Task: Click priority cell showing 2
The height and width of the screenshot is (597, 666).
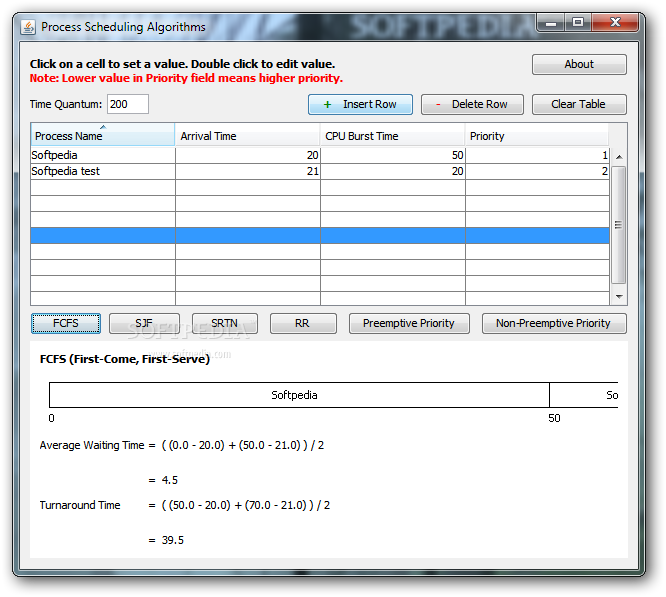Action: tap(538, 172)
